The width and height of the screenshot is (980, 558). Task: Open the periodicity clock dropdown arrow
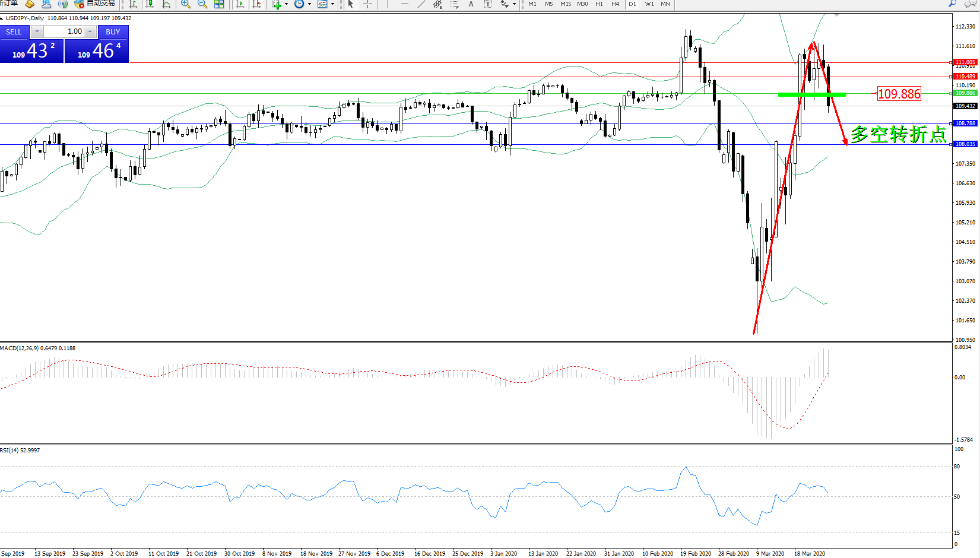(x=309, y=4)
